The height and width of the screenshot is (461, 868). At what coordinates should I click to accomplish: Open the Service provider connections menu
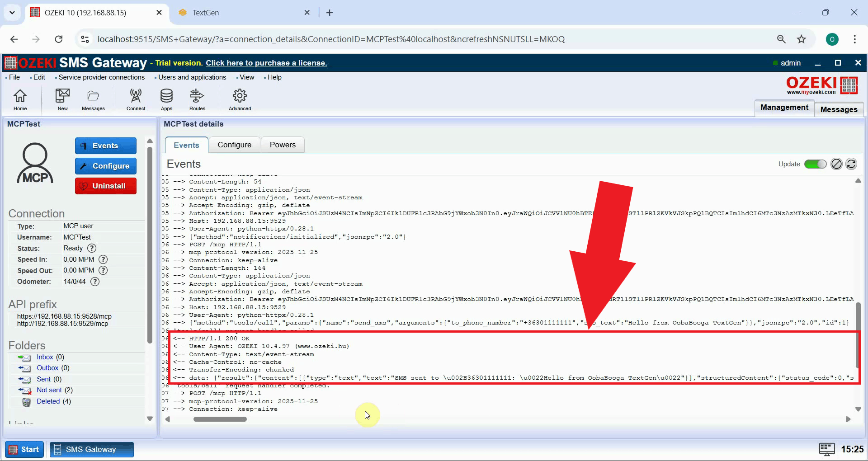pos(101,77)
